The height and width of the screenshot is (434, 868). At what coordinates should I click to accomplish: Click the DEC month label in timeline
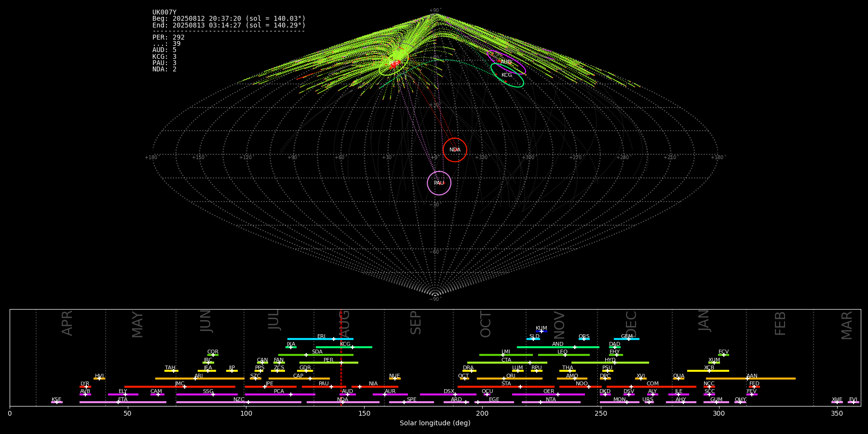[x=631, y=325]
